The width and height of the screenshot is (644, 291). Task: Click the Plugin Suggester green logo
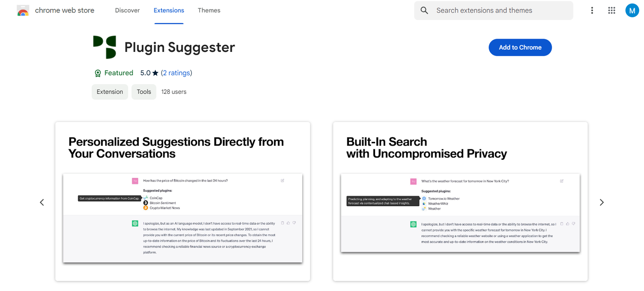coord(105,47)
